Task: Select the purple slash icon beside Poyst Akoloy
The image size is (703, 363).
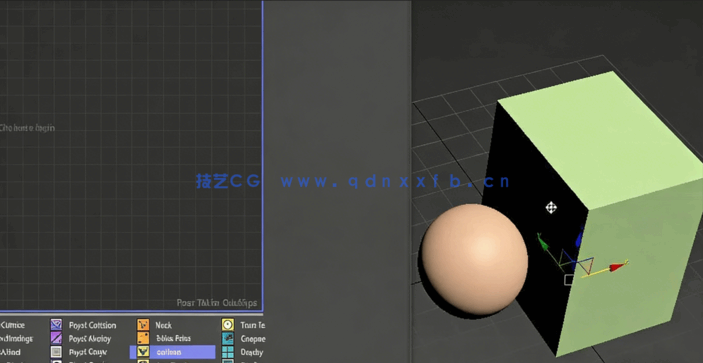Action: (56, 338)
